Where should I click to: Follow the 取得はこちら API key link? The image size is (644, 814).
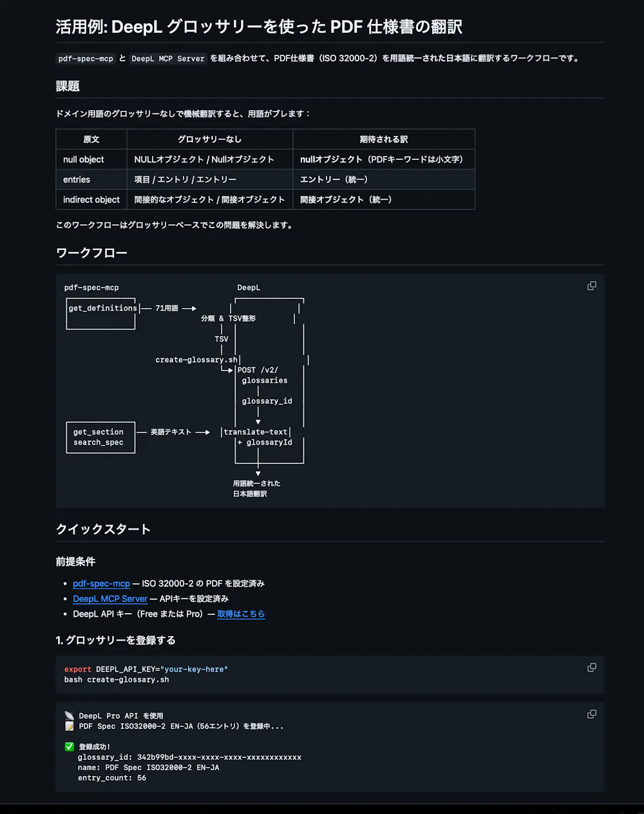pos(241,614)
